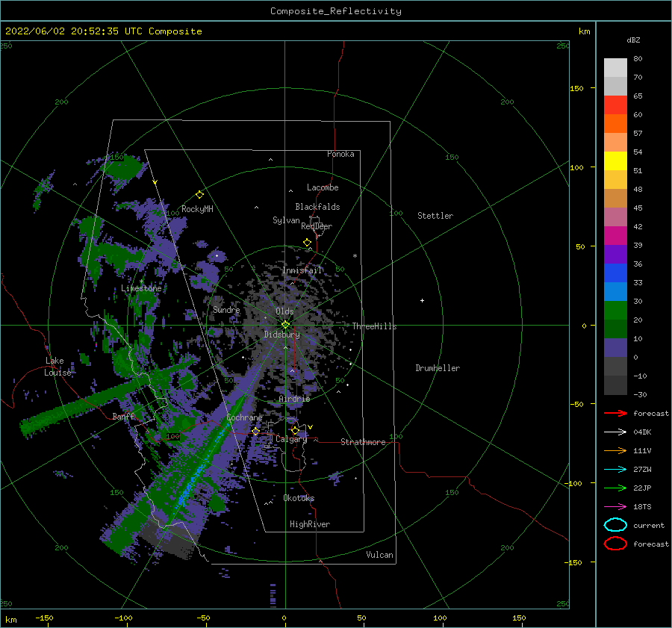
Task: Click the red forecast ellipse legend icon
Action: click(615, 544)
